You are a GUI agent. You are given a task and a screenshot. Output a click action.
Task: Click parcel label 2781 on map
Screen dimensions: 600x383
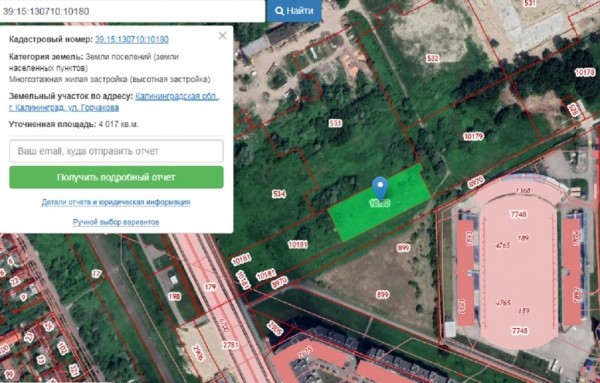tap(230, 345)
